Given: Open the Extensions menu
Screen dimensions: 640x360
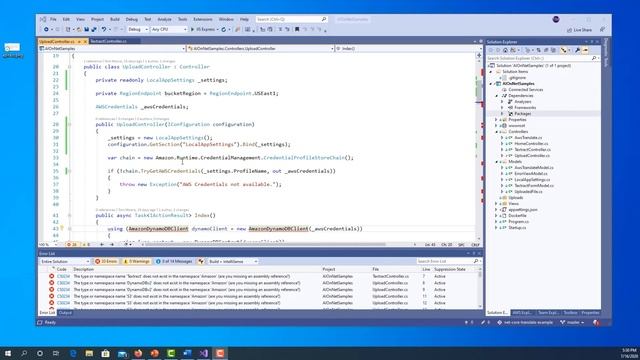Looking at the screenshot, I should (x=202, y=19).
